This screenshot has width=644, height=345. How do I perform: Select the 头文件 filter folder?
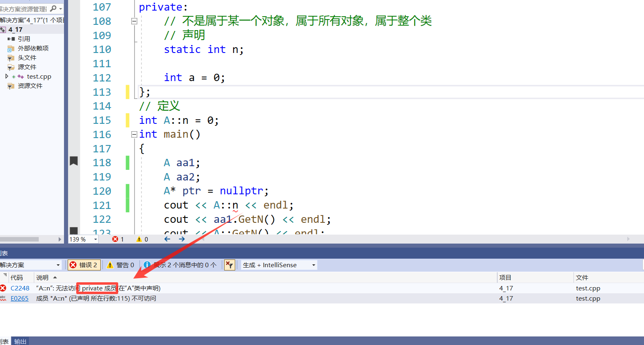(27, 57)
